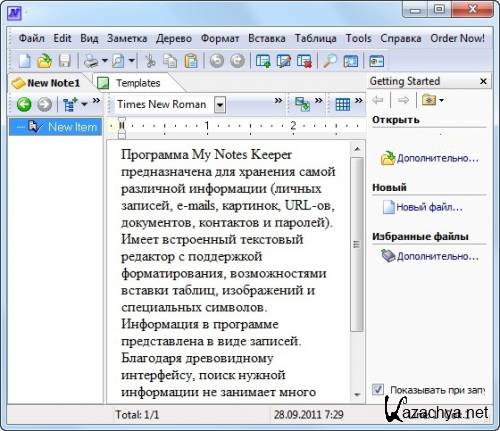Click the Cut scissors icon
This screenshot has height=431, width=500.
[150, 61]
